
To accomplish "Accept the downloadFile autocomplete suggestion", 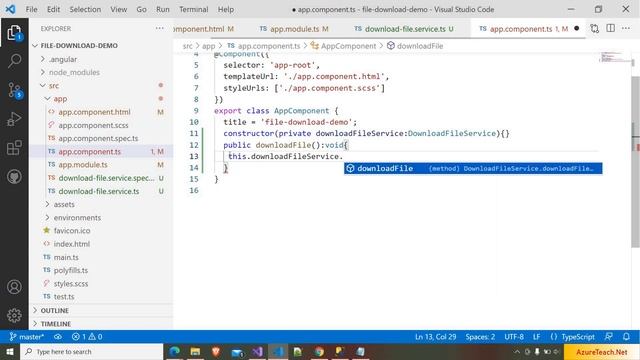I will pos(473,168).
